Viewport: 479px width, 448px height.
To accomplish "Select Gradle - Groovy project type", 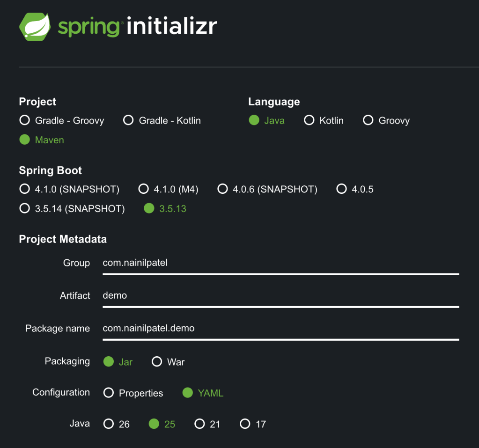I will [25, 120].
